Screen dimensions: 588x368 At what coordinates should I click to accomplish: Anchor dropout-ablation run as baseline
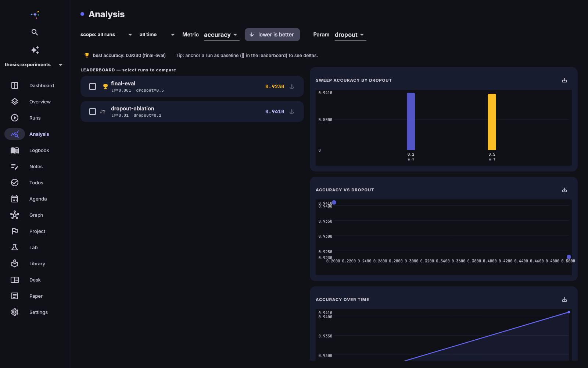pyautogui.click(x=292, y=112)
